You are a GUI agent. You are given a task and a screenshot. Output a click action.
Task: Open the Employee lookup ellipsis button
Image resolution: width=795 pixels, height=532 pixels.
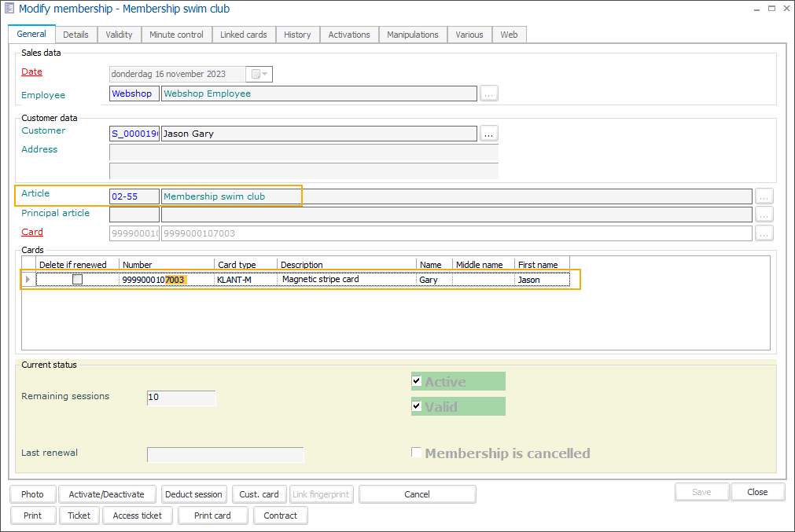pos(489,94)
